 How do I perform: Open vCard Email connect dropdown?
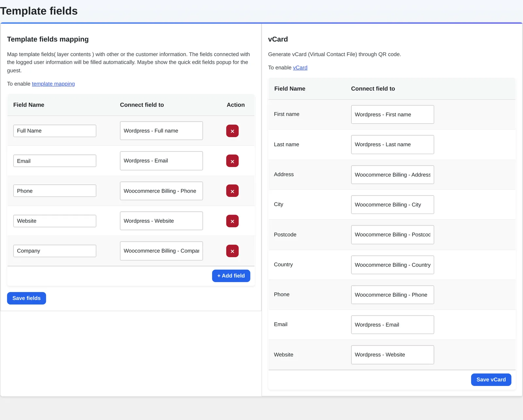393,324
